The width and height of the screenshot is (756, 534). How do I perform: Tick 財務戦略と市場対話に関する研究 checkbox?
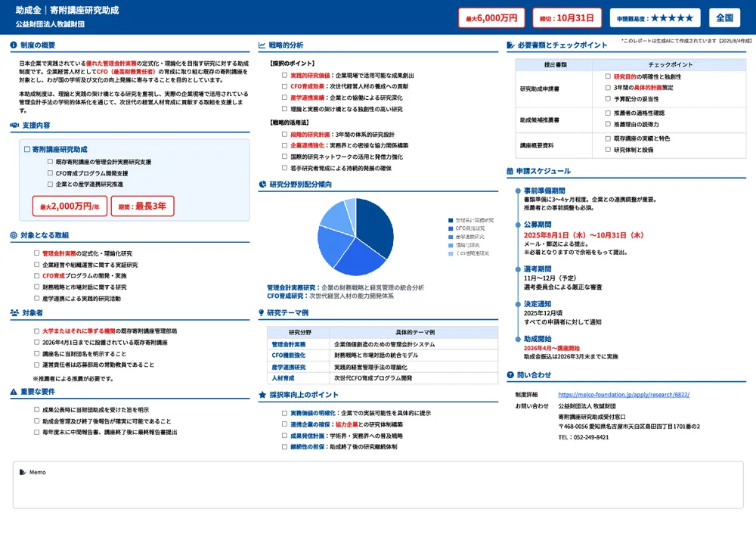pos(36,287)
